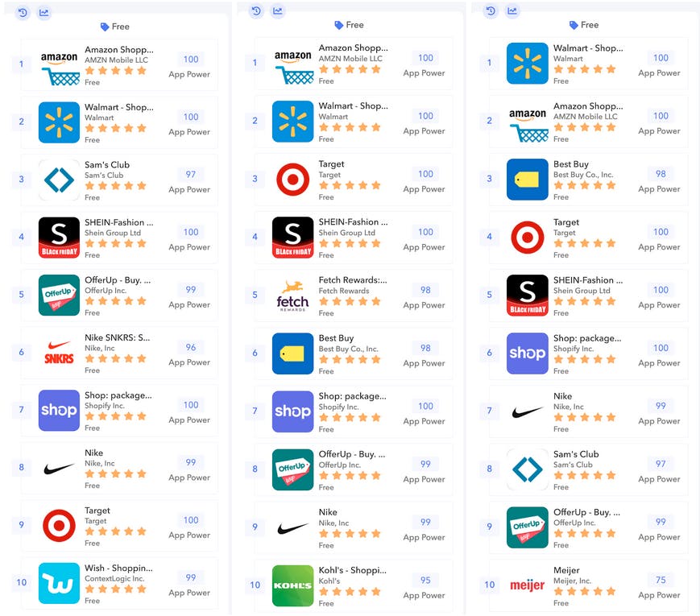Click the Nike SNKRS app icon
The width and height of the screenshot is (700, 616).
click(59, 353)
